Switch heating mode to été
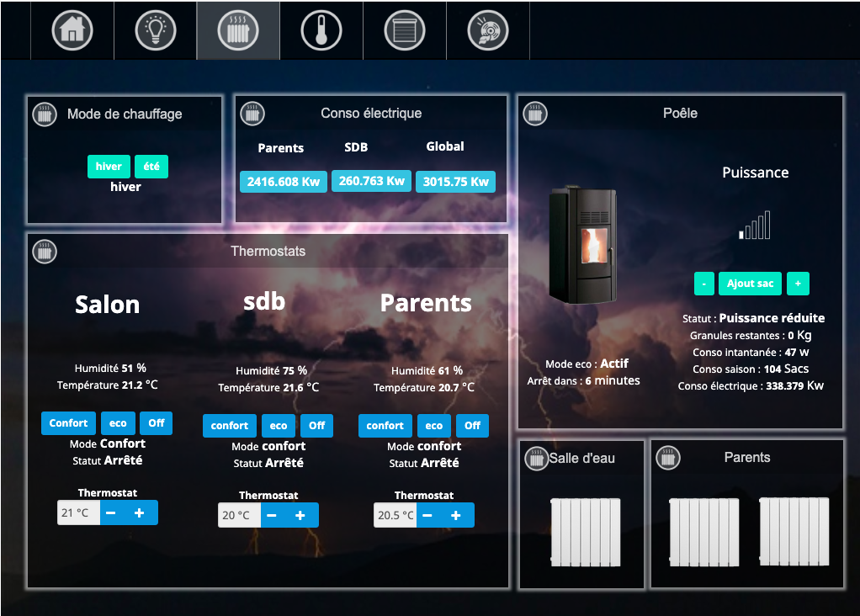This screenshot has height=616, width=860. 151,167
